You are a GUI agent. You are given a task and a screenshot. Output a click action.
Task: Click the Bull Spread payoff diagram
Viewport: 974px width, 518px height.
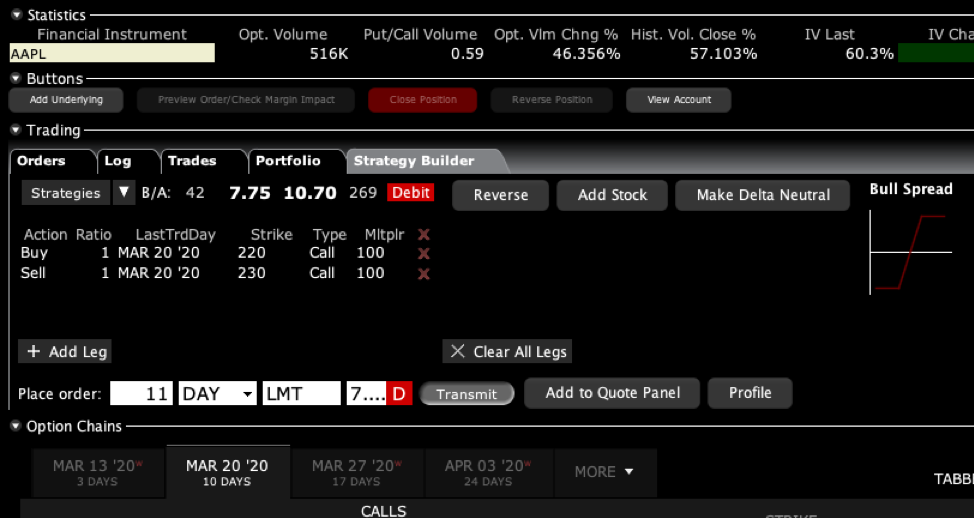pyautogui.click(x=910, y=252)
